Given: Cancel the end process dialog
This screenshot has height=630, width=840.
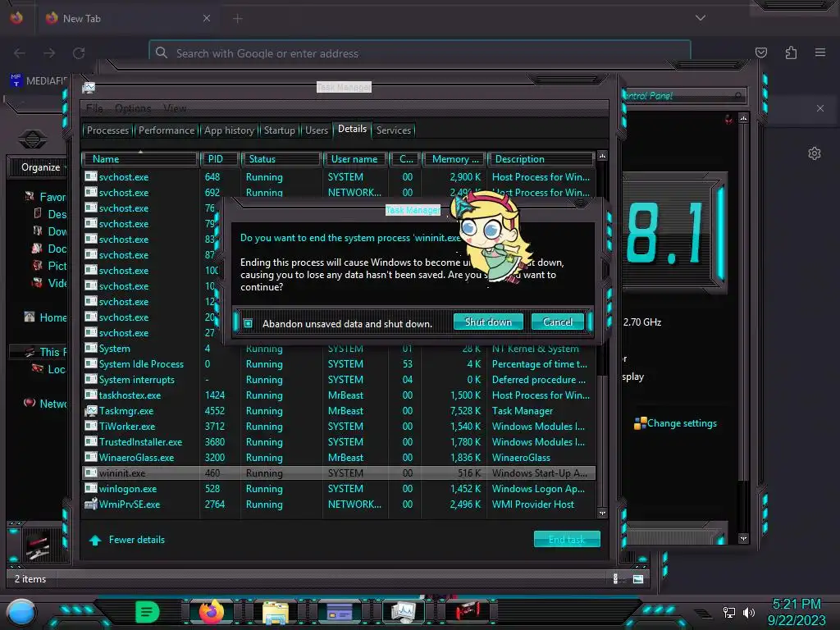Looking at the screenshot, I should tap(558, 322).
